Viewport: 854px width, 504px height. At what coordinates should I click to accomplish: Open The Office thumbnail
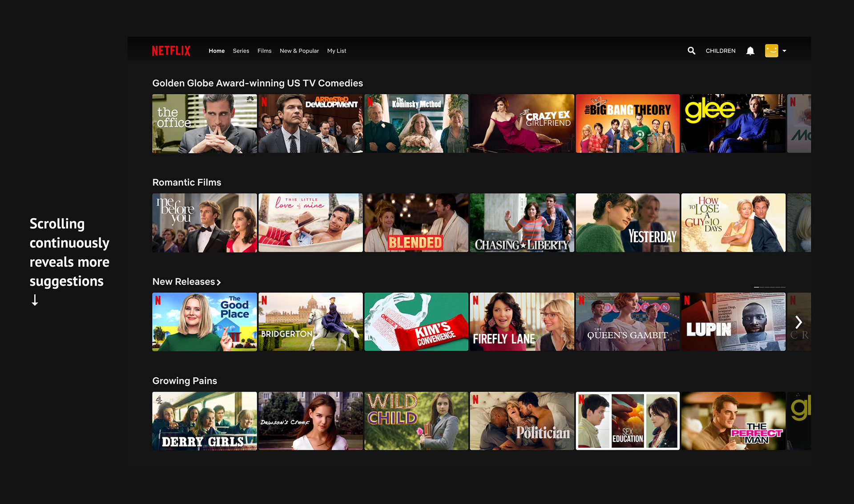(x=205, y=124)
